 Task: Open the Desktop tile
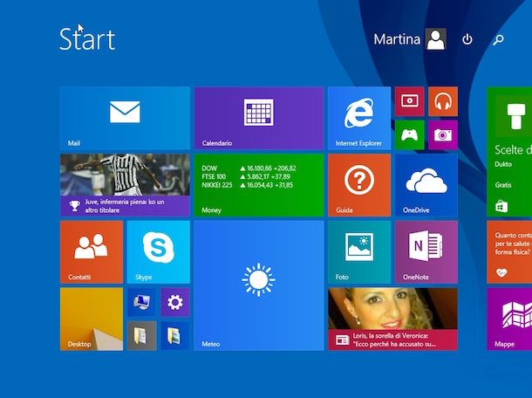pyautogui.click(x=92, y=319)
